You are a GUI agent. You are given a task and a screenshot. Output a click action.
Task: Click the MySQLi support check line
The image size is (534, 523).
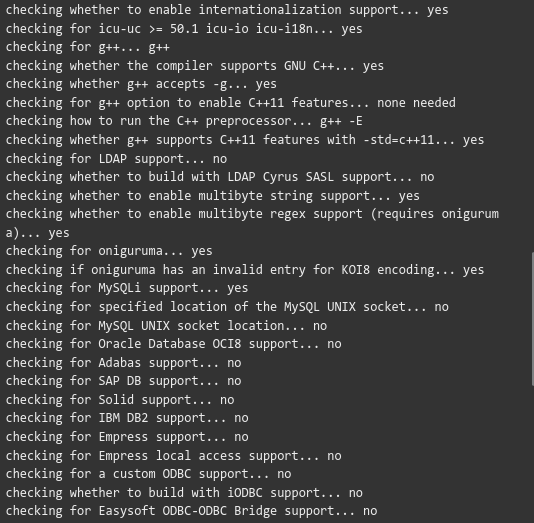[127, 288]
